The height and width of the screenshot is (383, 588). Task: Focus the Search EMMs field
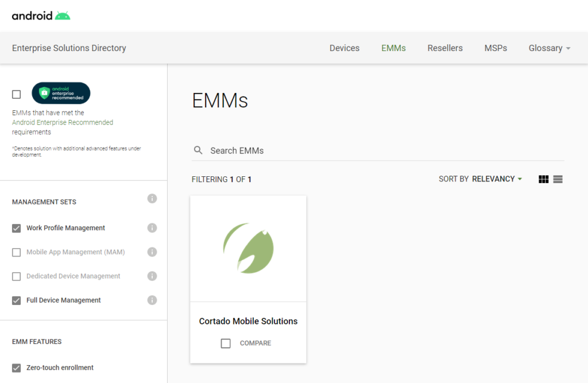coord(378,150)
